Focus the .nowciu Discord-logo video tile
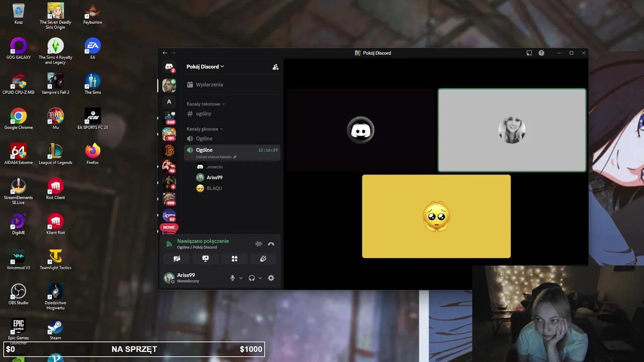Image resolution: width=644 pixels, height=362 pixels. (x=361, y=130)
